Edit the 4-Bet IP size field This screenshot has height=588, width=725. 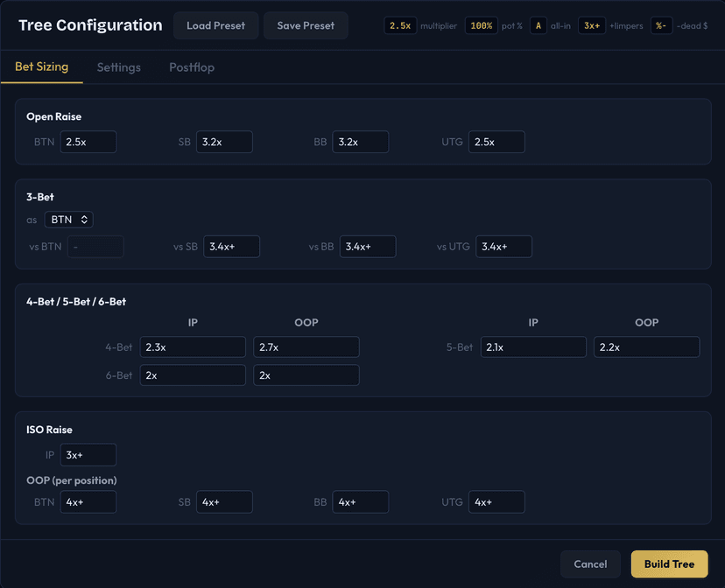pyautogui.click(x=193, y=346)
